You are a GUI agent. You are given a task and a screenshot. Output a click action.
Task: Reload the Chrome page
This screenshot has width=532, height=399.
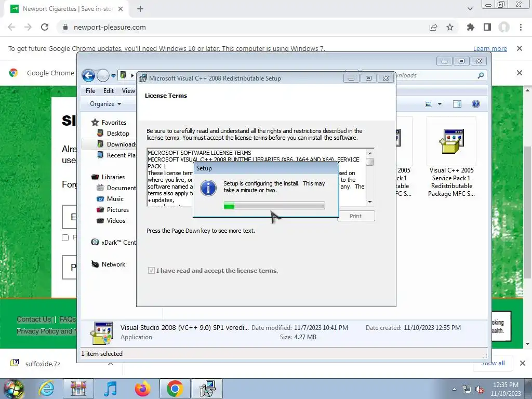(45, 27)
